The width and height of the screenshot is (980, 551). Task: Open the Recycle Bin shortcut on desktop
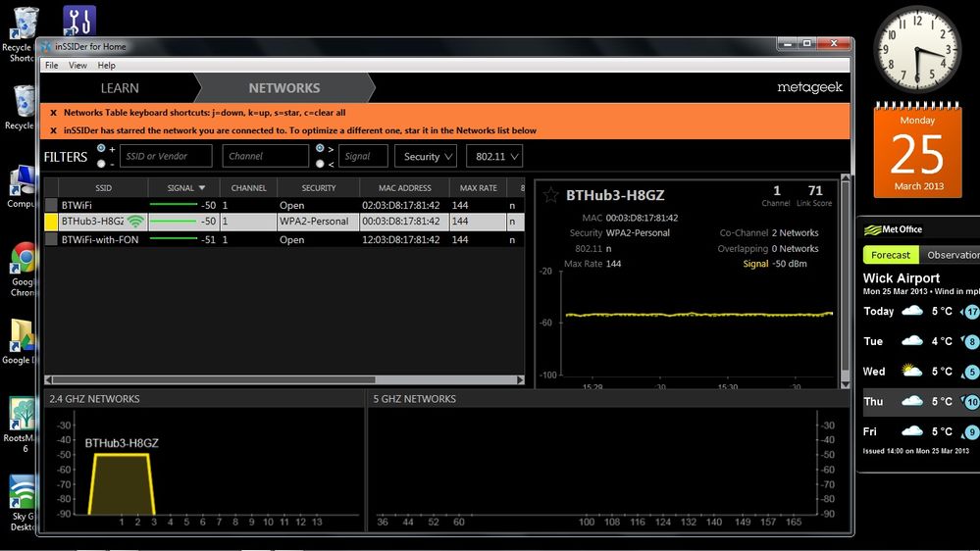tap(23, 34)
